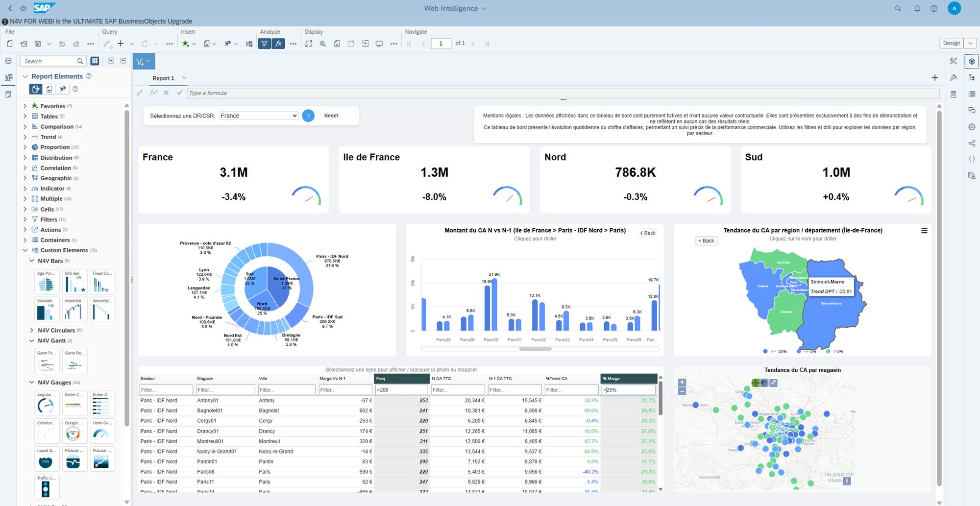Click the Reset button
This screenshot has width=980, height=506.
pos(331,116)
